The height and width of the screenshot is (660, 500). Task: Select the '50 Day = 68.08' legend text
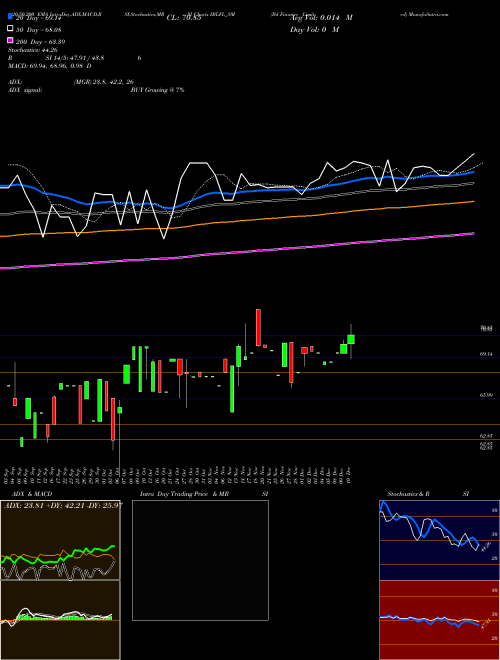coord(39,30)
